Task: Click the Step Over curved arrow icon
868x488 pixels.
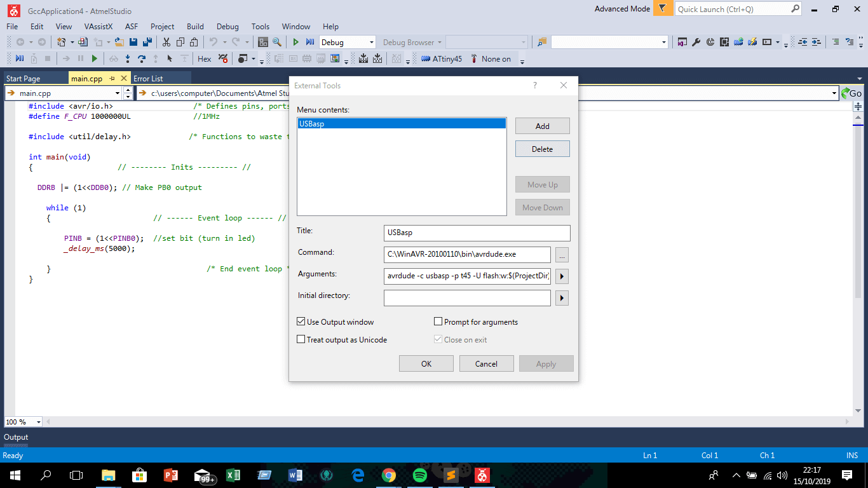Action: tap(142, 58)
